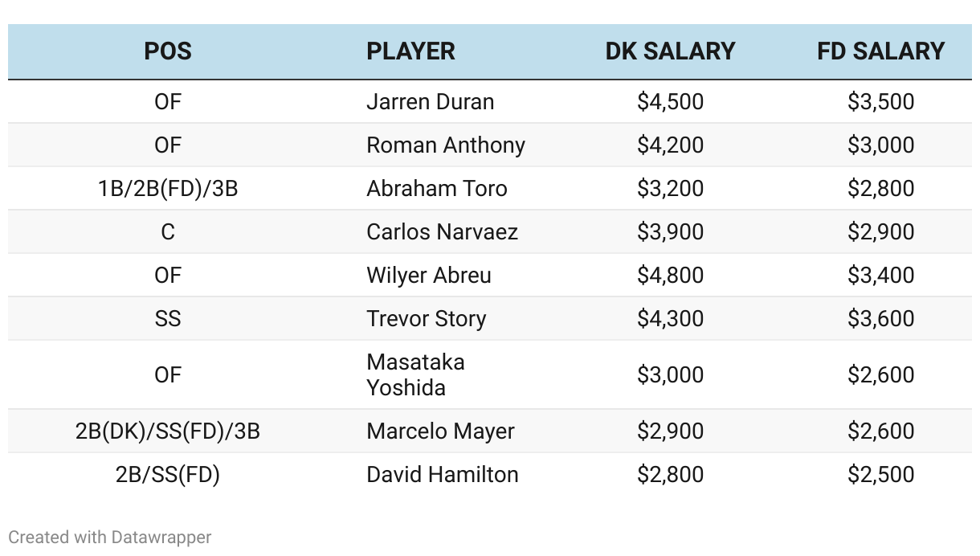This screenshot has height=556, width=980.
Task: Select the Masataka Yoshida name cell
Action: click(415, 374)
